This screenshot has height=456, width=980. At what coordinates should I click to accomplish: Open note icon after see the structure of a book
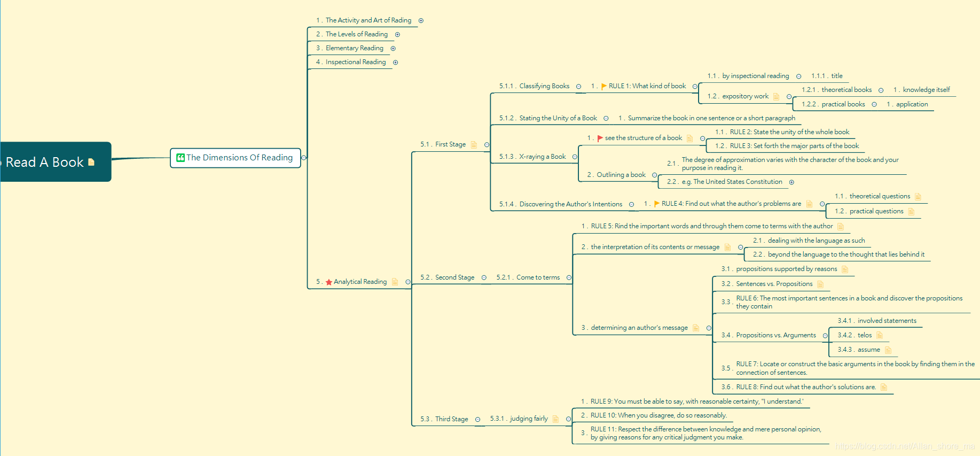[x=689, y=138]
